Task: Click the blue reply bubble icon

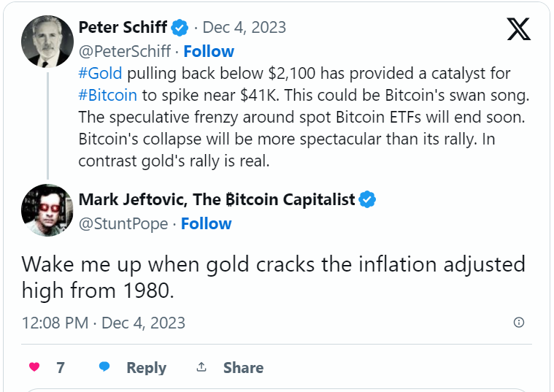Action: (104, 366)
